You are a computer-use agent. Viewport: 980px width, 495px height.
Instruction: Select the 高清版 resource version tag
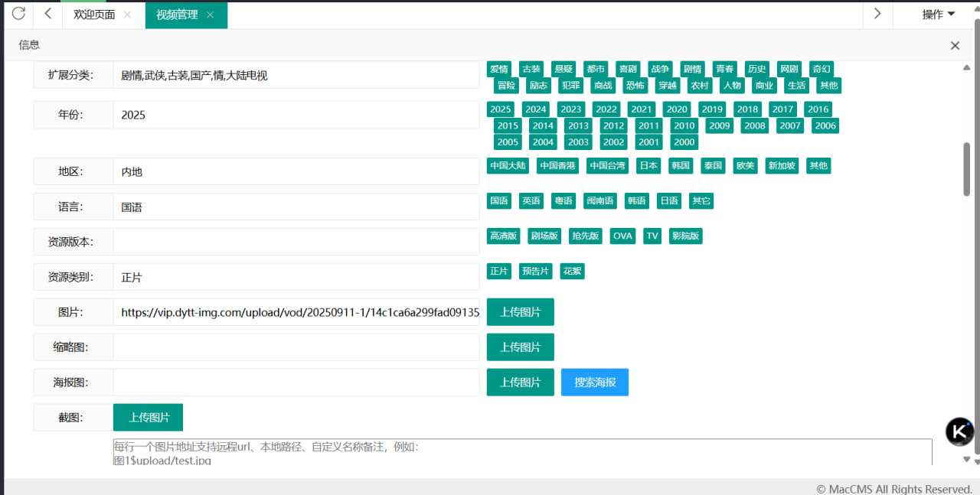point(503,236)
